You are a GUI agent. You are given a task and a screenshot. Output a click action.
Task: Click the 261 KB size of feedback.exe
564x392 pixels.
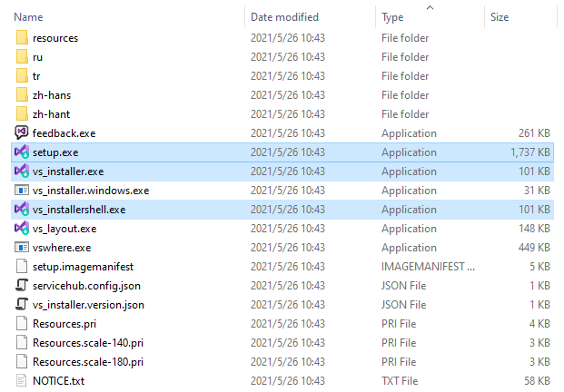click(534, 133)
